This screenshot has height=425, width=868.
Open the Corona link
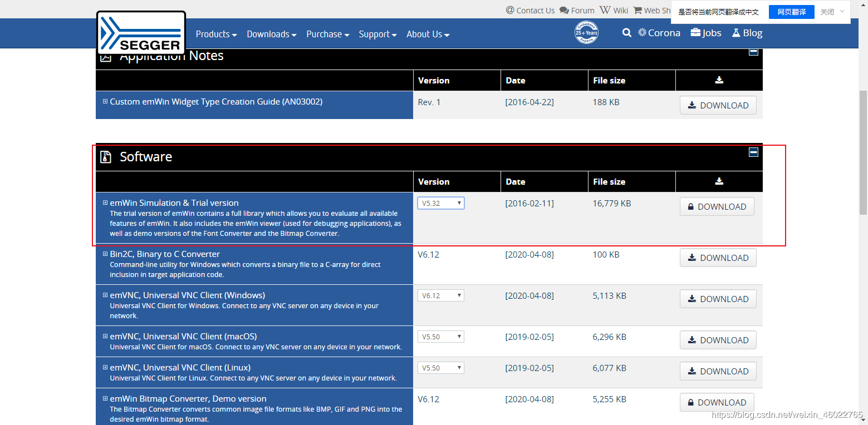pyautogui.click(x=659, y=33)
